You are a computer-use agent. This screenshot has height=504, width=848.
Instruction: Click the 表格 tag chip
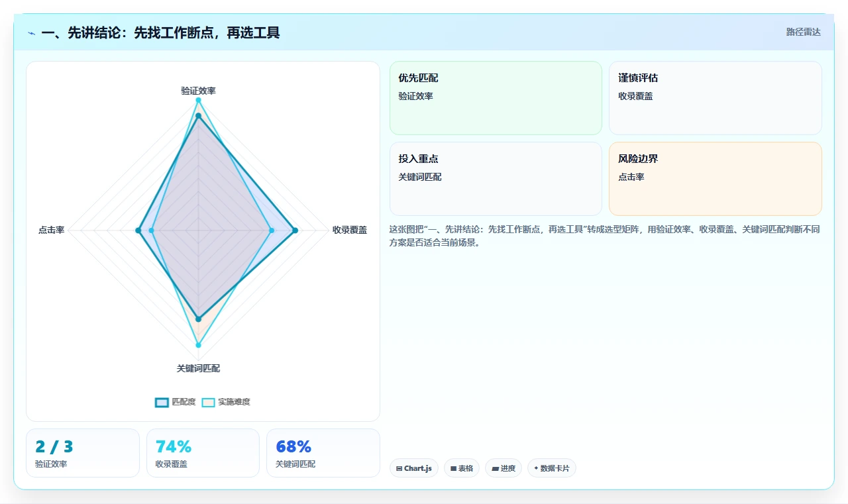pyautogui.click(x=462, y=468)
